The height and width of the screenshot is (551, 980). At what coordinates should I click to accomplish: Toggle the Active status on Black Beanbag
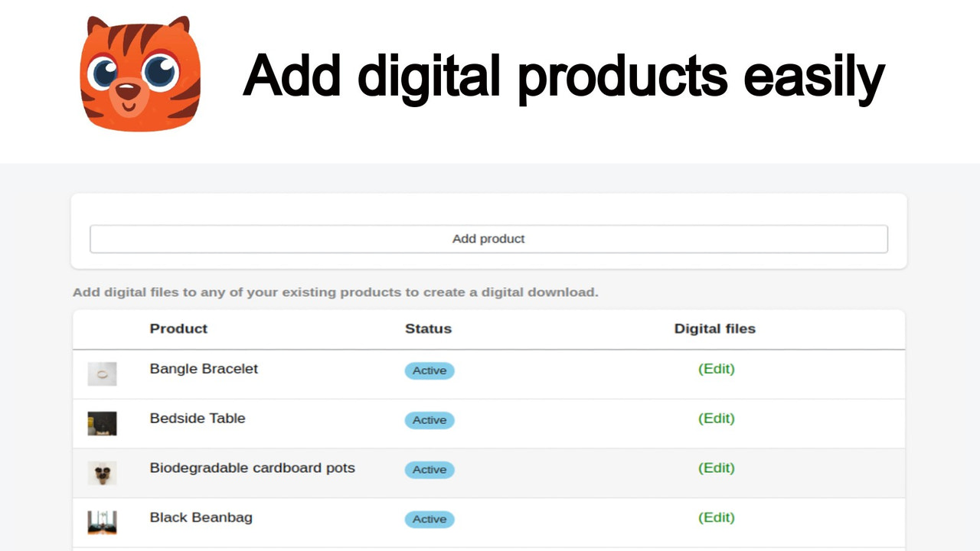[x=429, y=519]
